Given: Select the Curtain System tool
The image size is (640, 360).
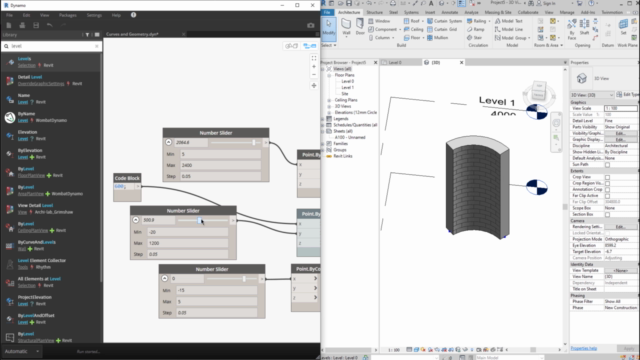Looking at the screenshot, I should (x=444, y=21).
